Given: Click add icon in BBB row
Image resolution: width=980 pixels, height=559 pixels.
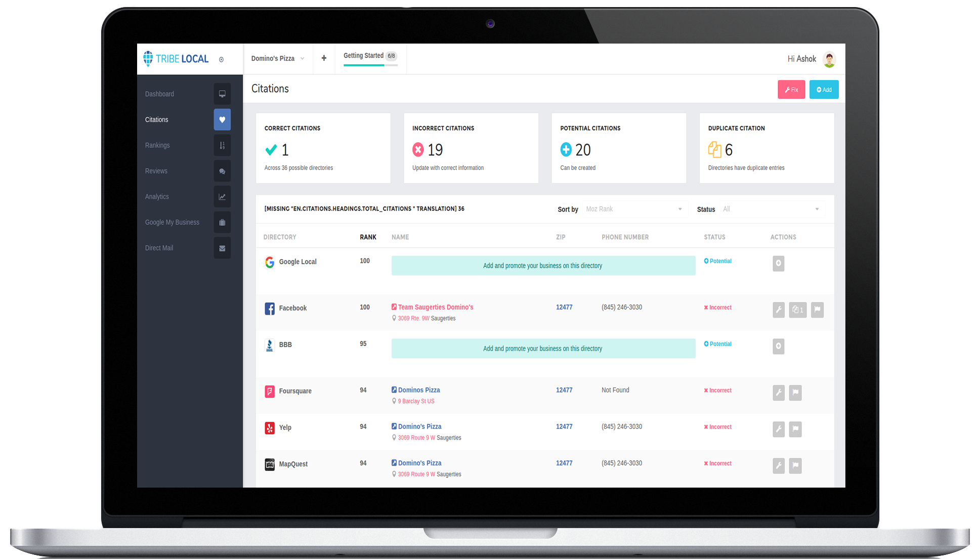Looking at the screenshot, I should point(779,346).
